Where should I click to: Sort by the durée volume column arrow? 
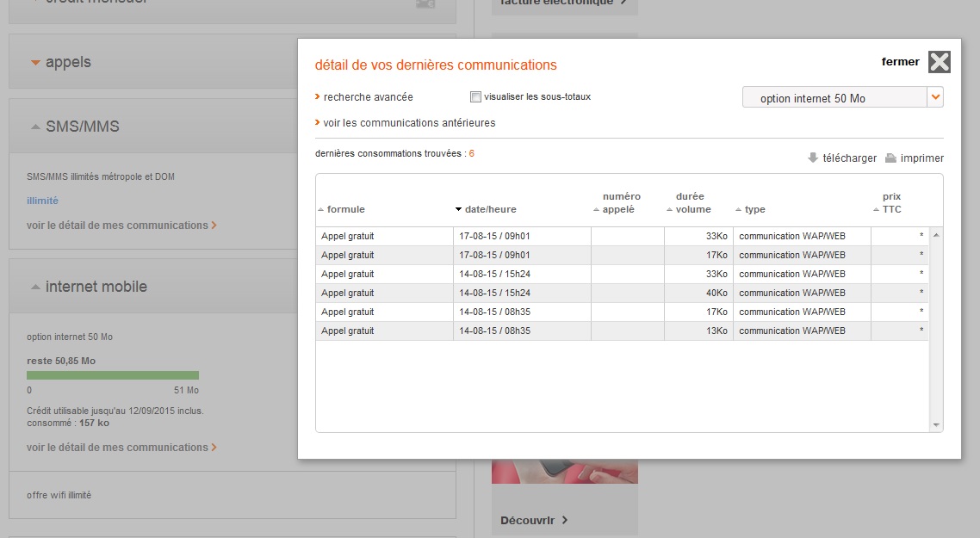point(669,210)
